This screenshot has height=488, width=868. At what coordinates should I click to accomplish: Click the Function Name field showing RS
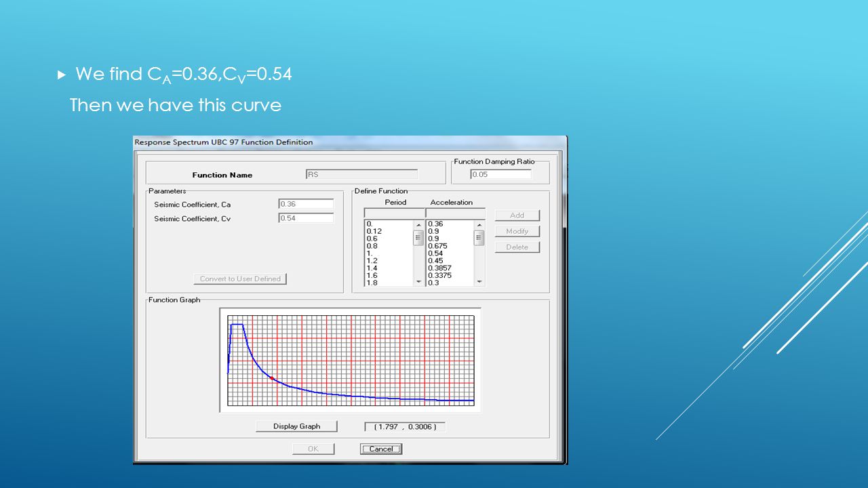361,174
